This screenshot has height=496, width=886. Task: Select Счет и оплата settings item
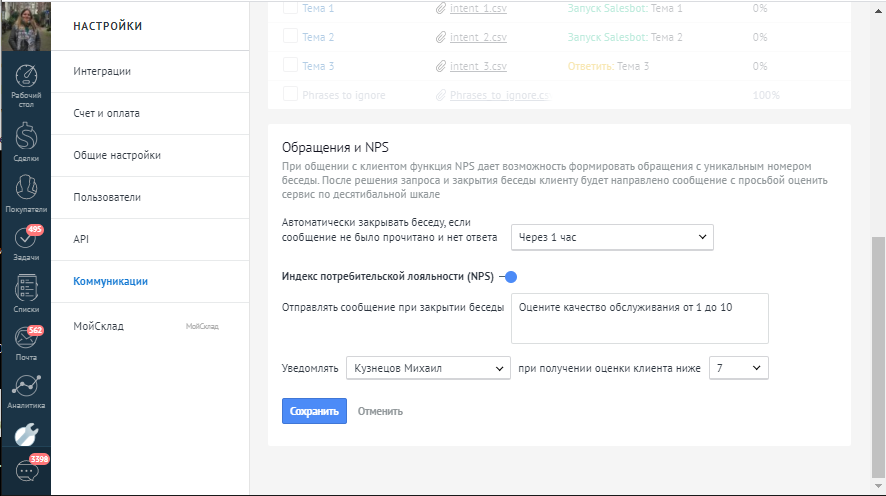tap(106, 113)
